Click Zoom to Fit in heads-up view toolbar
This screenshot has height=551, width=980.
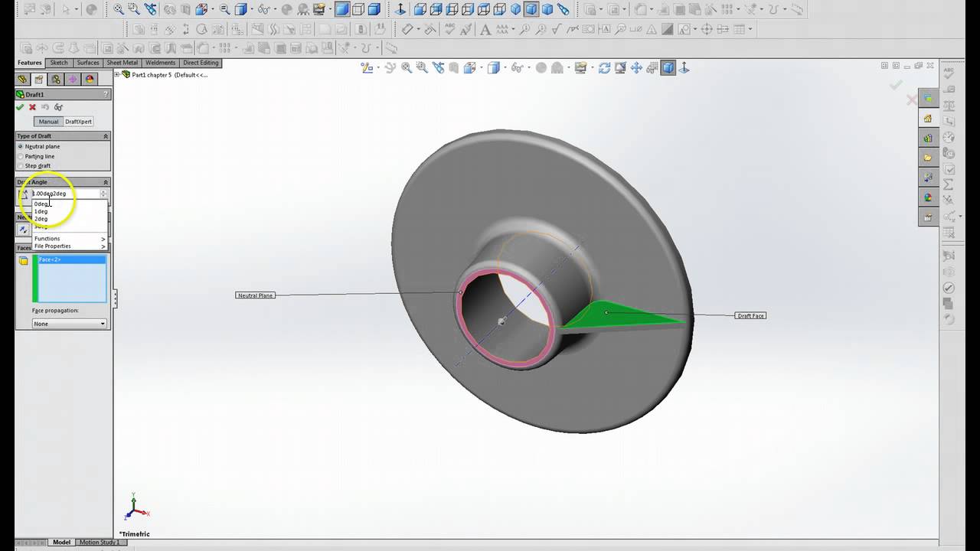[407, 68]
